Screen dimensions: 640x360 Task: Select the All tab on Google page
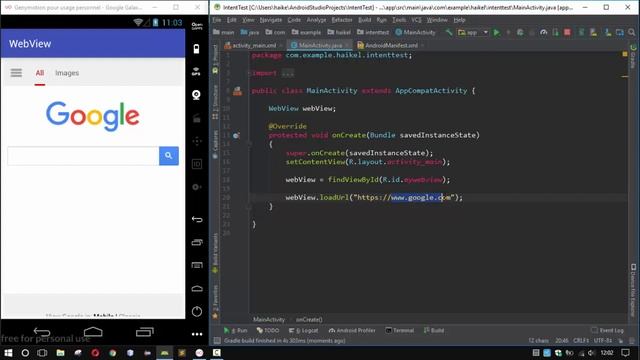point(40,73)
